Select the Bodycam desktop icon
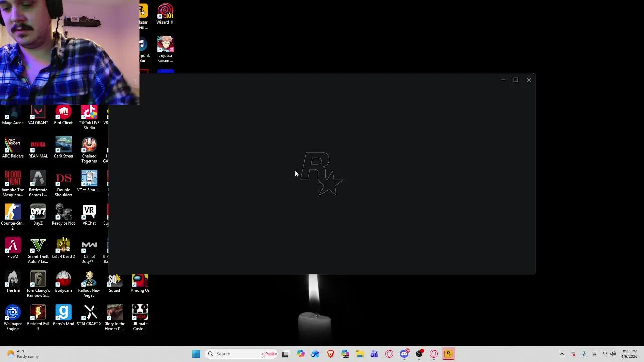644x362 pixels. [x=63, y=283]
